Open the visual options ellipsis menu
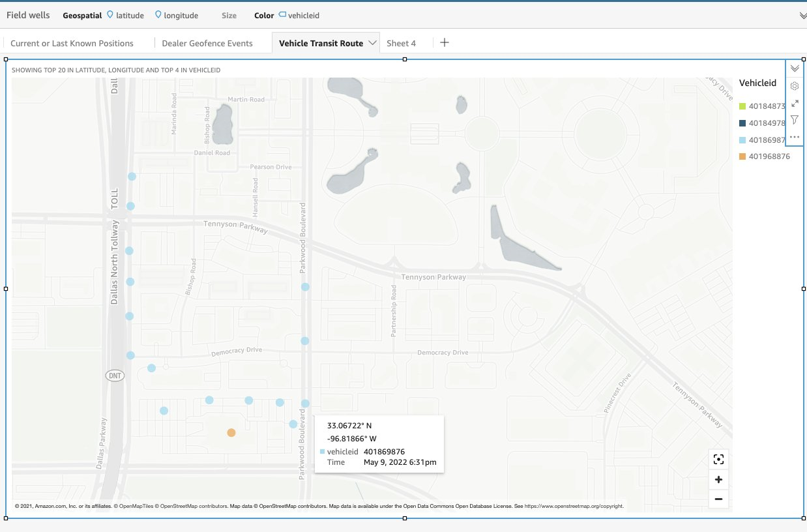The width and height of the screenshot is (807, 532). pos(794,137)
